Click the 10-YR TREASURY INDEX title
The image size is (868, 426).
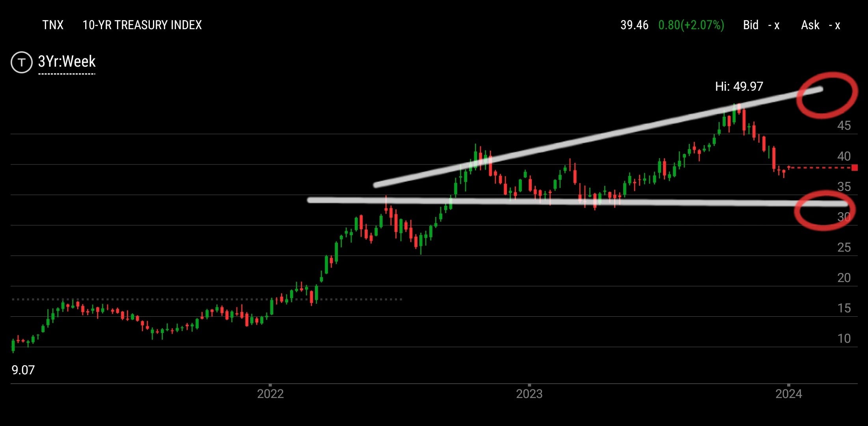(142, 25)
